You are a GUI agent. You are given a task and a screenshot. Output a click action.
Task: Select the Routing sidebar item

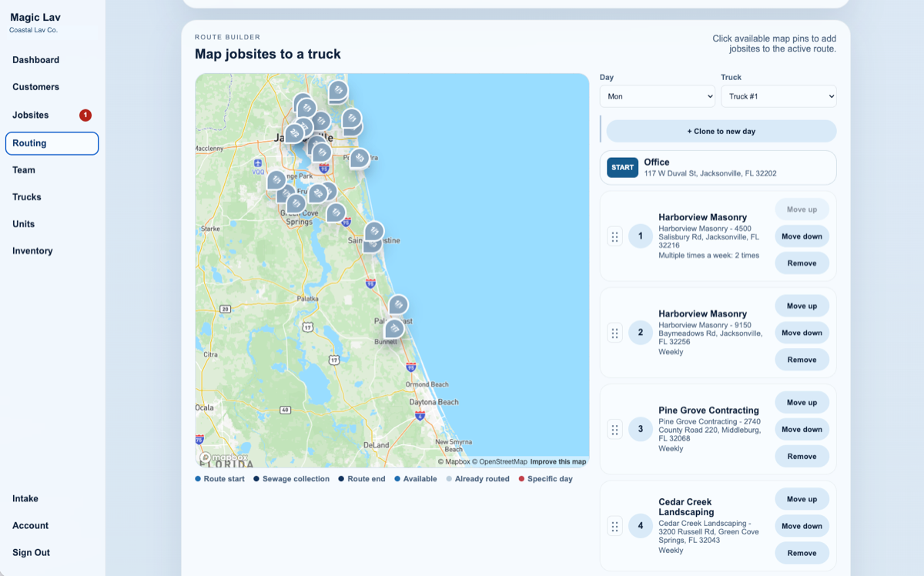pos(52,143)
